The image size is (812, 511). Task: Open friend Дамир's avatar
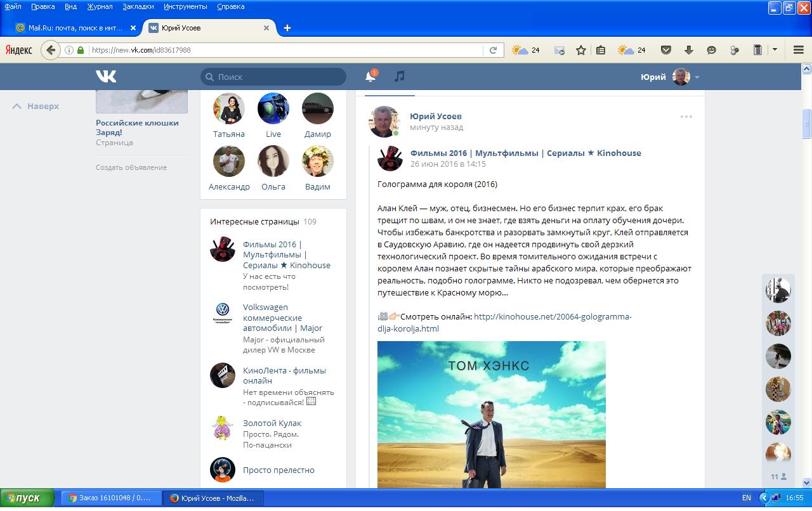(x=318, y=108)
